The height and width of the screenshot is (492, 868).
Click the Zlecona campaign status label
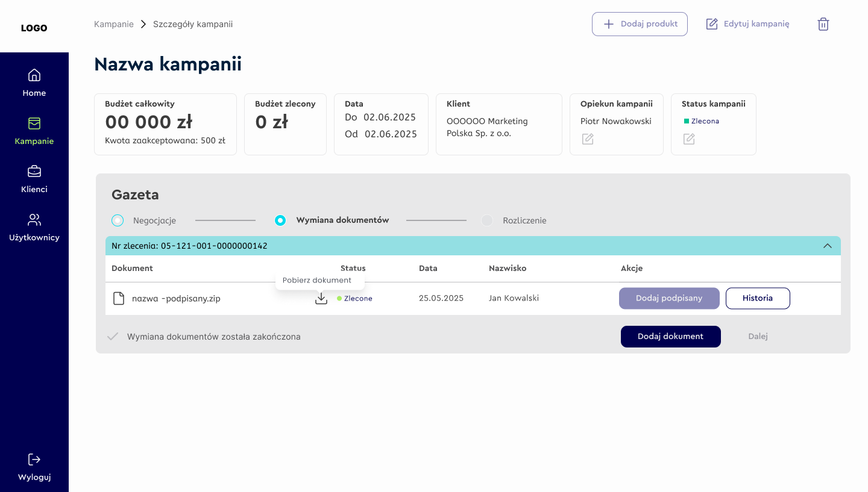pos(702,121)
